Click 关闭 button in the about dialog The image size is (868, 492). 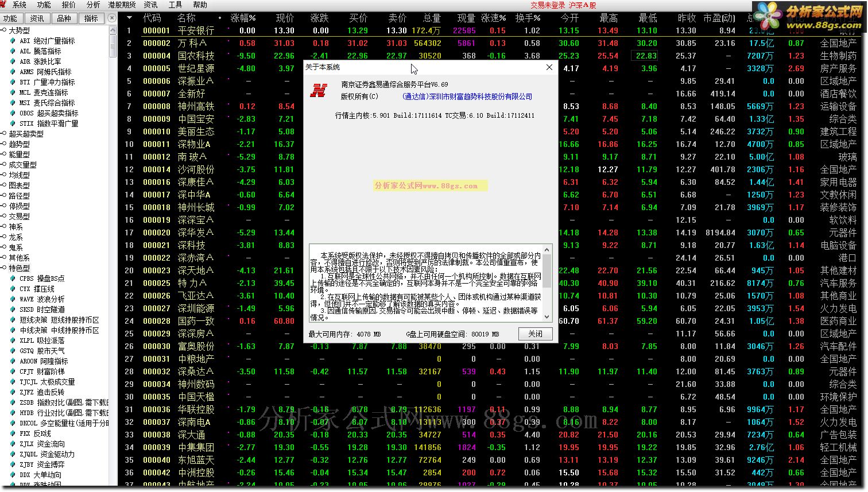[536, 334]
